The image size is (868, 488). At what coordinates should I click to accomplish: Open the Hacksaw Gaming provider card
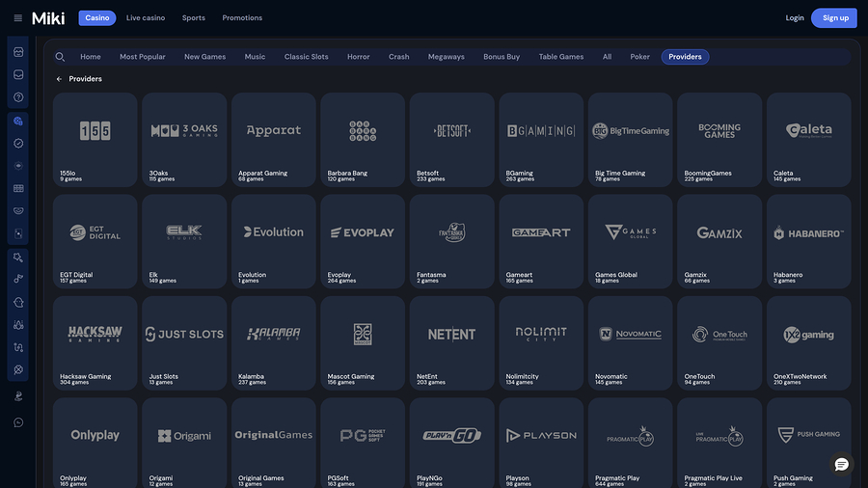(x=95, y=343)
